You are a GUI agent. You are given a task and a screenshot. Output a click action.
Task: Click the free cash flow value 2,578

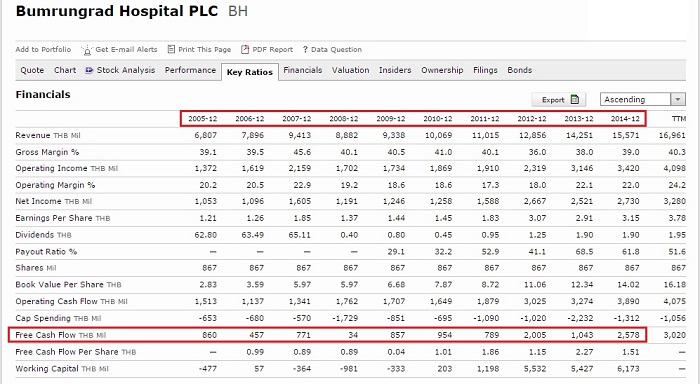tap(628, 335)
